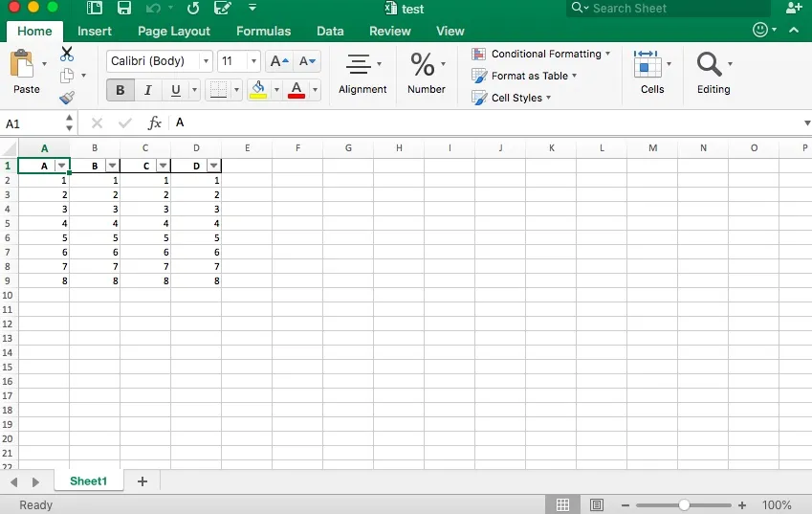The image size is (812, 514).
Task: Open Format as Table menu
Action: tap(524, 76)
